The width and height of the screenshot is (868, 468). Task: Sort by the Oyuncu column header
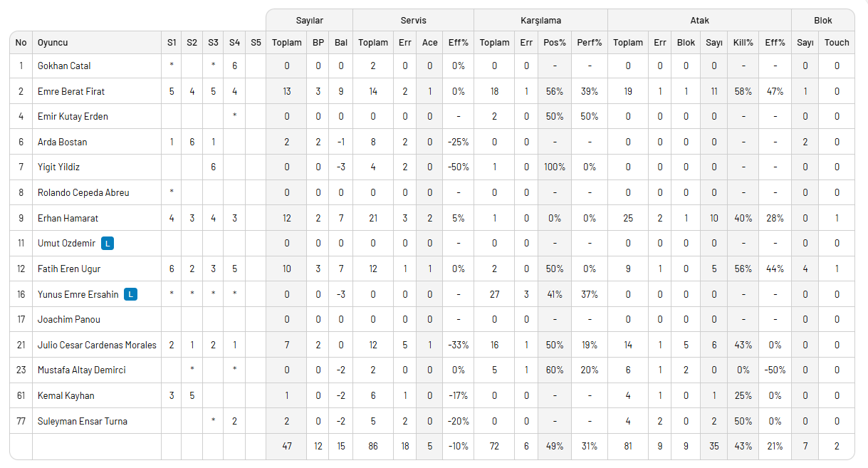pyautogui.click(x=53, y=43)
